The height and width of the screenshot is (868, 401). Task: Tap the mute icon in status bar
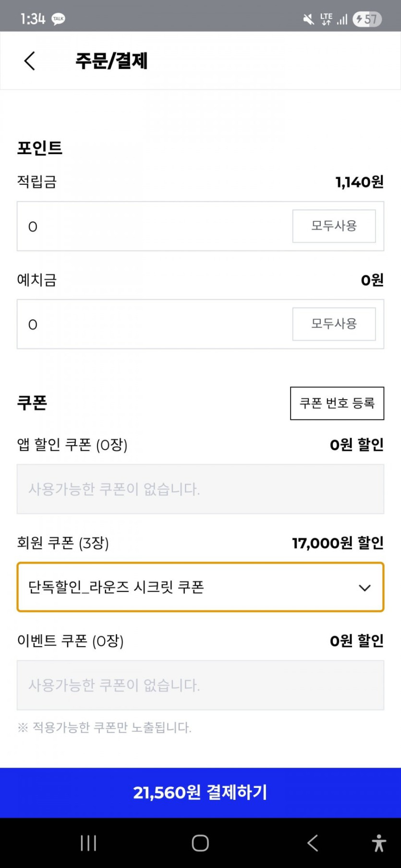tap(308, 19)
